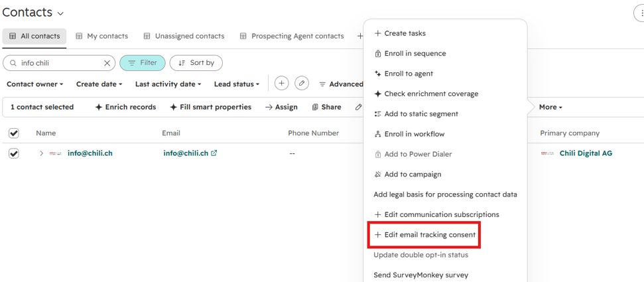Image resolution: width=644 pixels, height=282 pixels.
Task: Open the info@chili.ch contact name link
Action: [90, 153]
